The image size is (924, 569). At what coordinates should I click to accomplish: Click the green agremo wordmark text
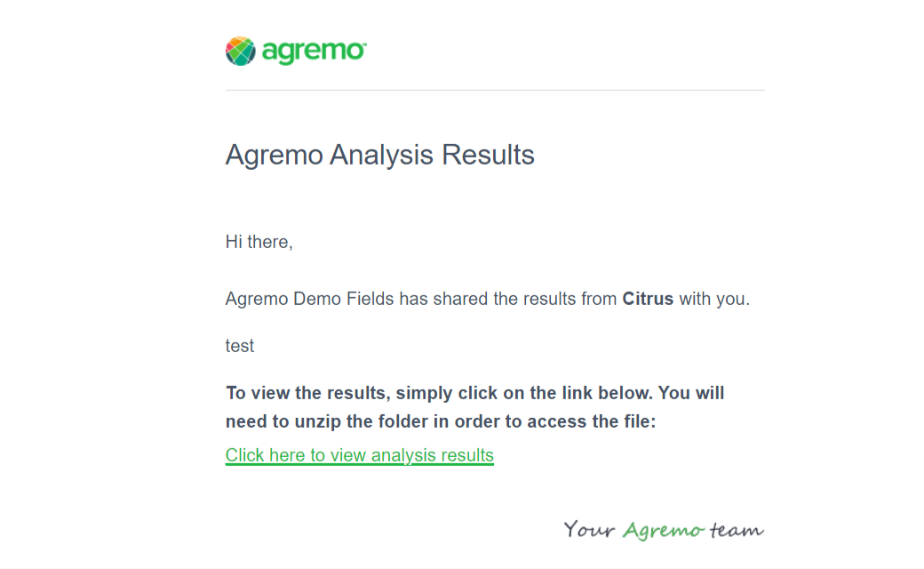314,52
